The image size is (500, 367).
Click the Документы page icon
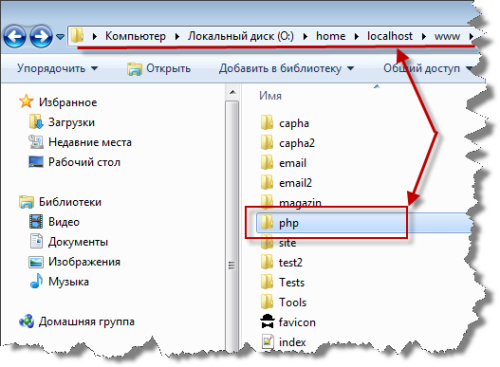pyautogui.click(x=36, y=241)
